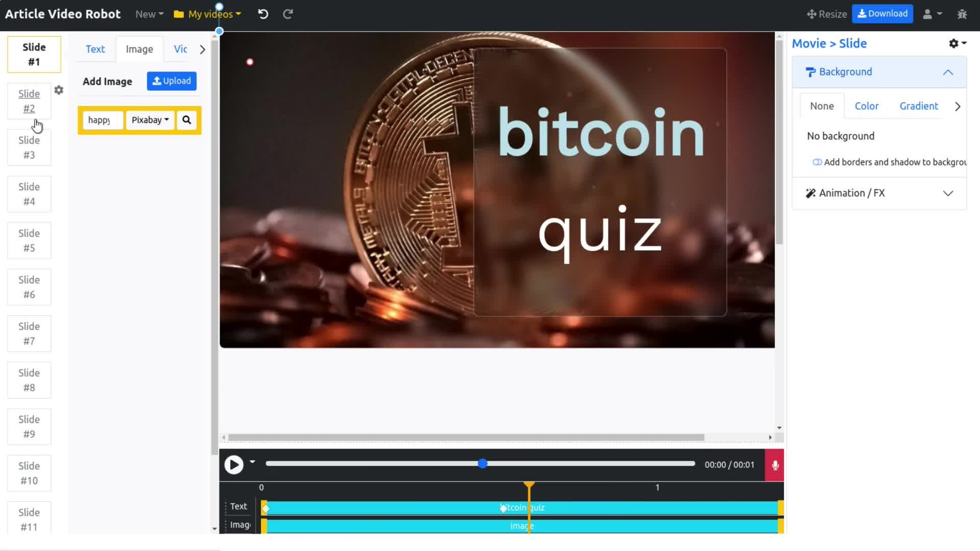Click the redo icon in toolbar
This screenshot has height=551, width=980.
(287, 14)
